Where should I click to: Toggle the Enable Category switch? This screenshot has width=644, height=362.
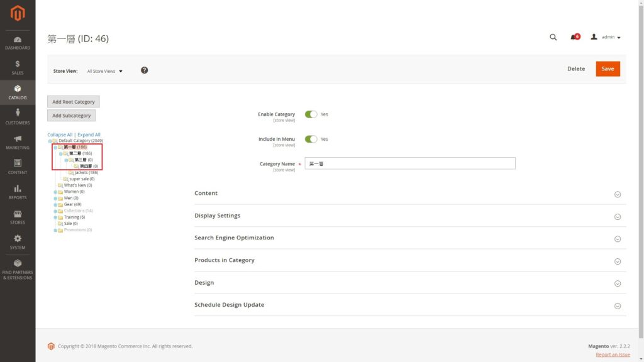pyautogui.click(x=311, y=114)
